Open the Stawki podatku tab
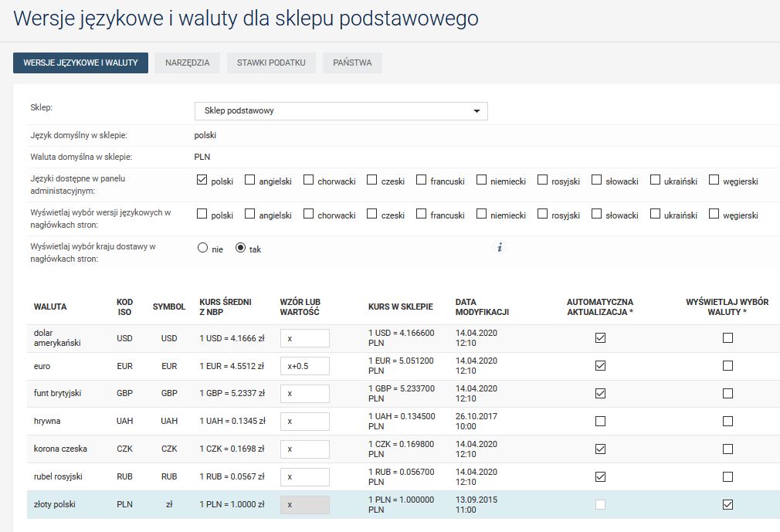Screen dimensions: 780x532 271,63
